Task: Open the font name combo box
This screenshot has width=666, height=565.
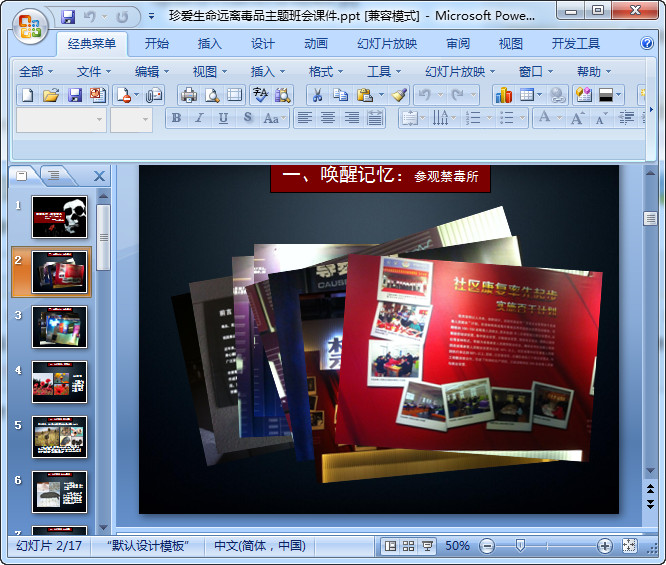Action: tap(61, 120)
